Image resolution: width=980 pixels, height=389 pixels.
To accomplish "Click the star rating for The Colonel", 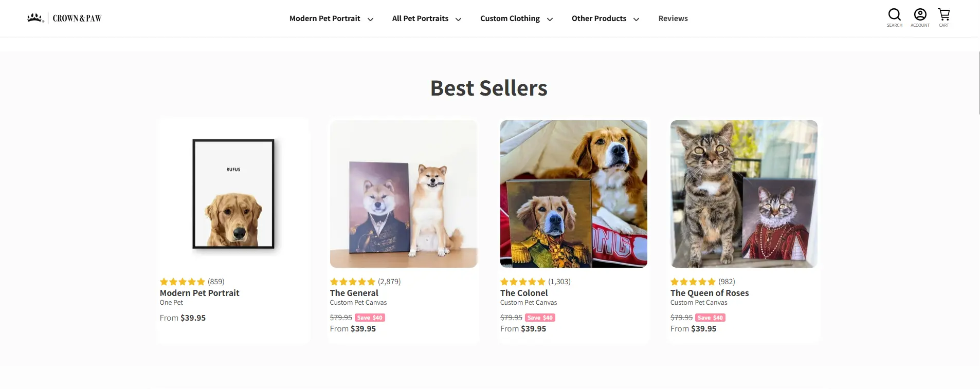I will coord(523,282).
